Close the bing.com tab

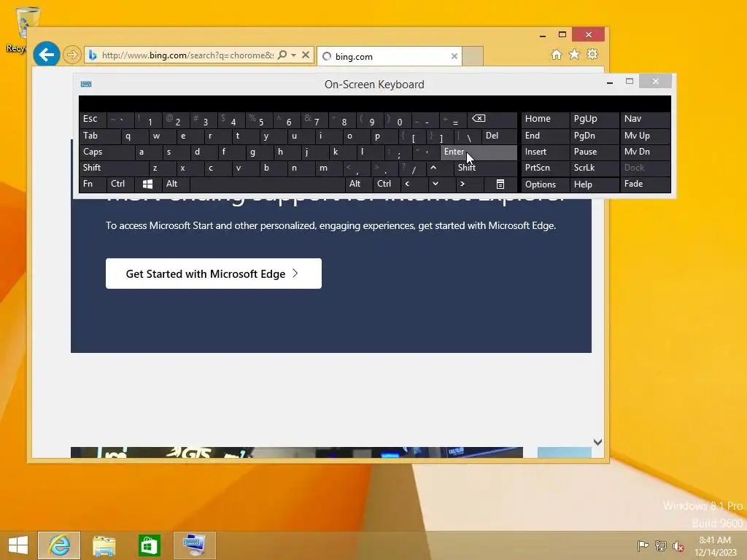tap(454, 56)
